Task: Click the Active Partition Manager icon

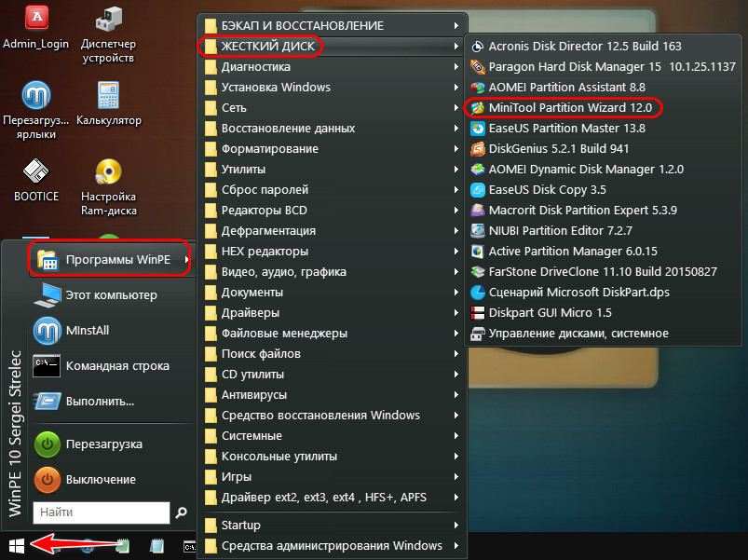Action: pos(477,252)
